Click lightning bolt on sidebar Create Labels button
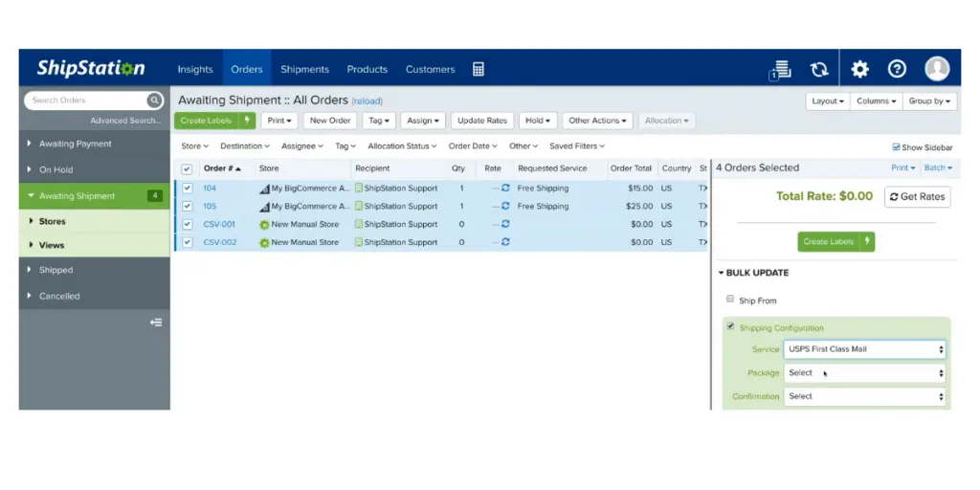This screenshot has width=980, height=490. coord(867,242)
